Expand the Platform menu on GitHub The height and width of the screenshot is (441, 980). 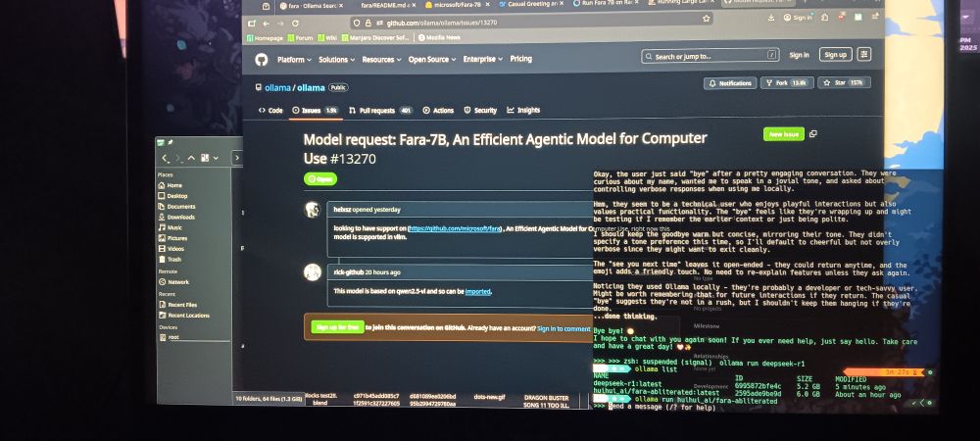point(294,60)
